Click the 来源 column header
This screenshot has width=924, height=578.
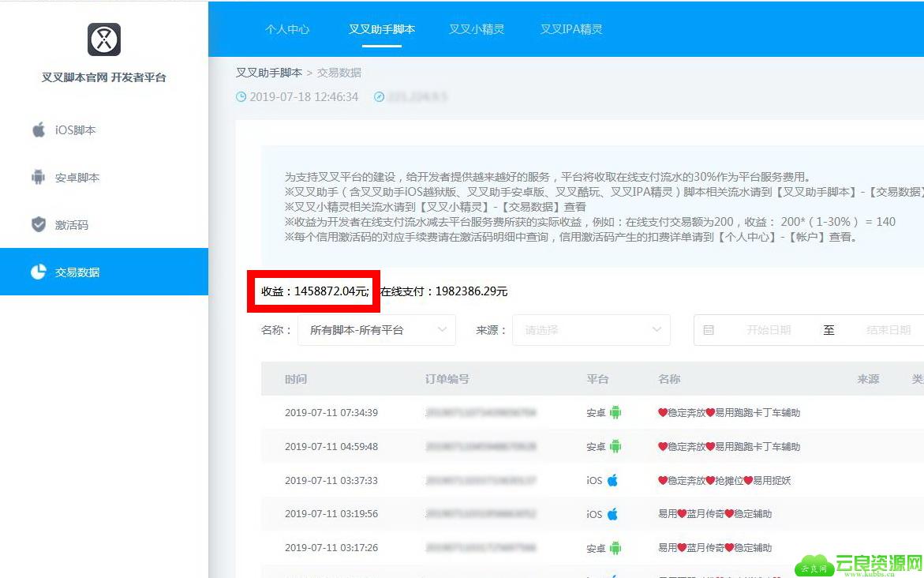pyautogui.click(x=869, y=379)
